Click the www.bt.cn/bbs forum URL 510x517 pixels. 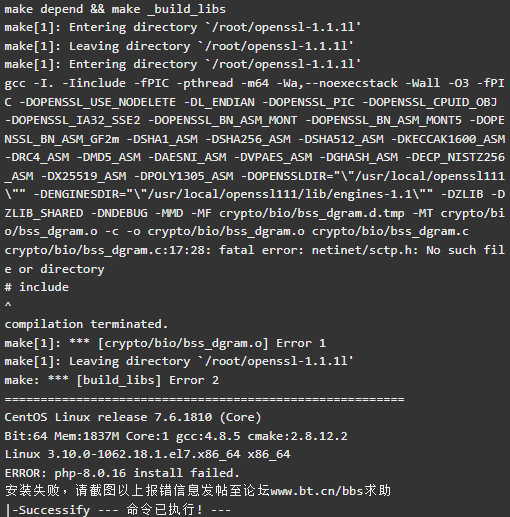[x=316, y=491]
